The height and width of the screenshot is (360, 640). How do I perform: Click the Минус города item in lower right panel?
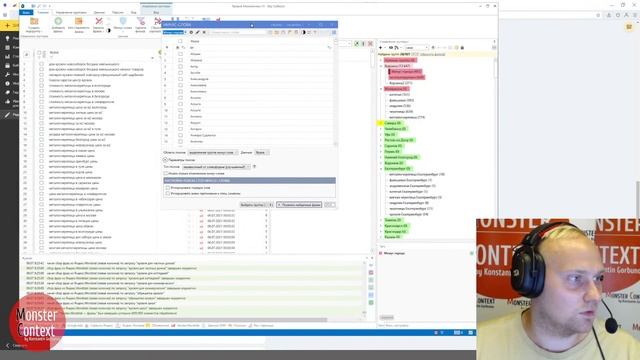(x=394, y=253)
